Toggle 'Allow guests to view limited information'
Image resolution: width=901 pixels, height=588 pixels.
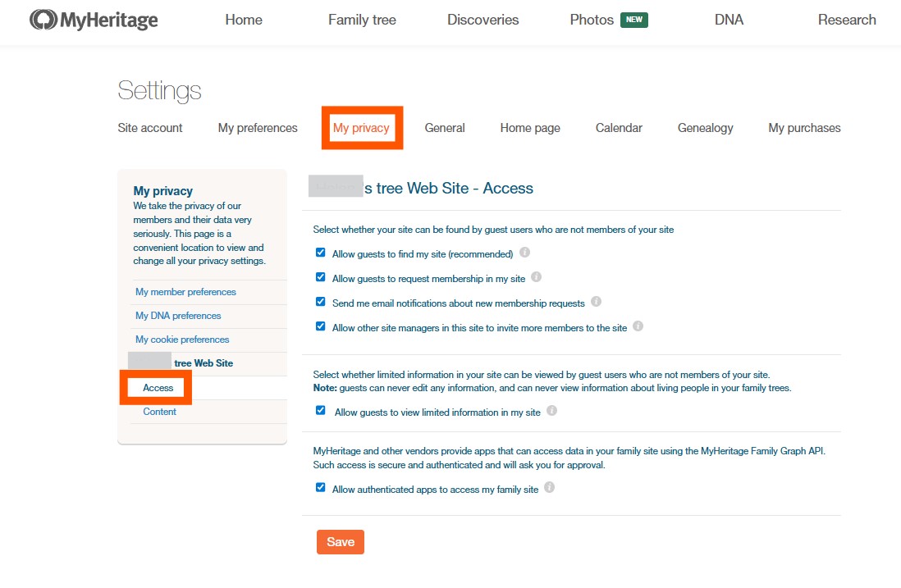[x=321, y=411]
